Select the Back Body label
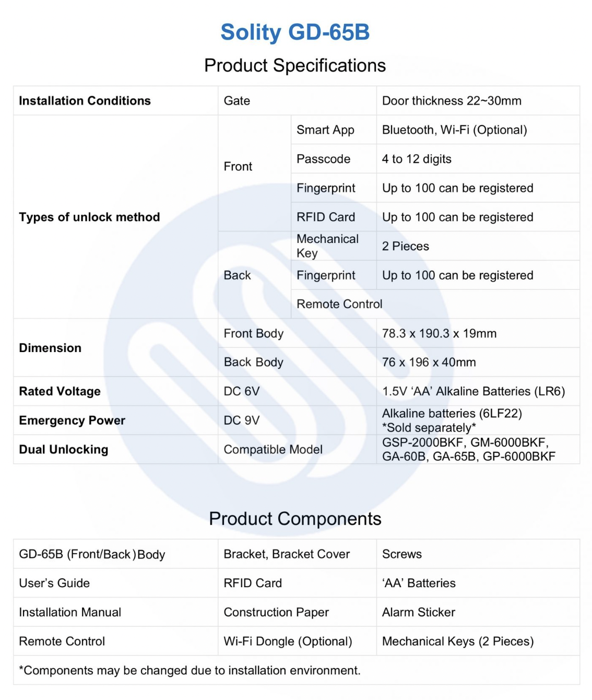 pos(253,363)
